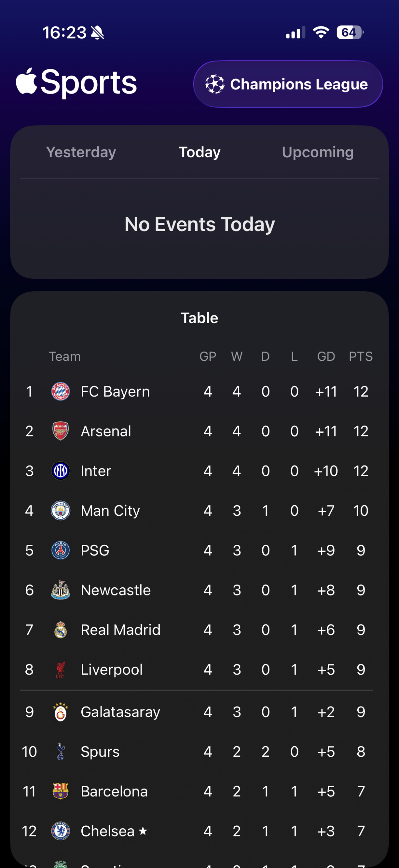Tap the Liverpool club crest
Image resolution: width=399 pixels, height=868 pixels.
[60, 670]
